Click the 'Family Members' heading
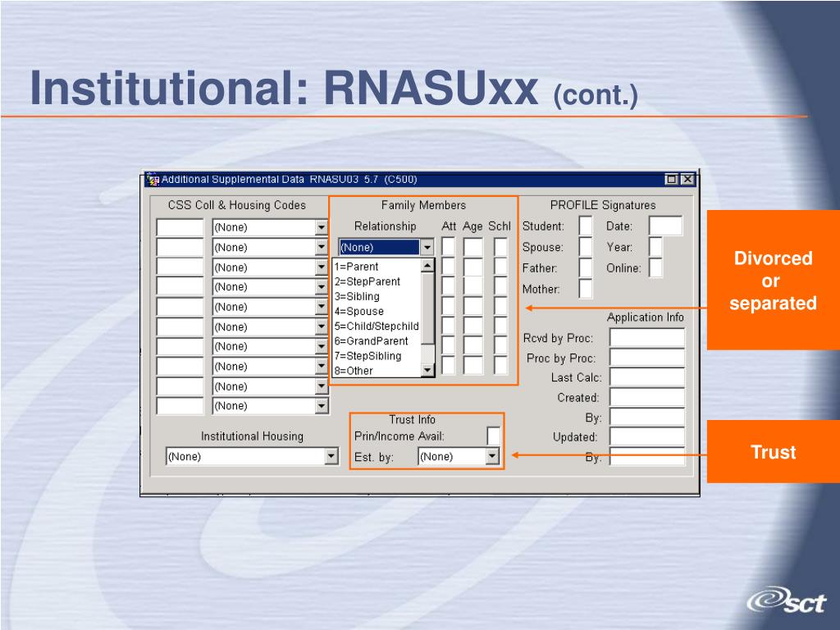 click(x=423, y=205)
